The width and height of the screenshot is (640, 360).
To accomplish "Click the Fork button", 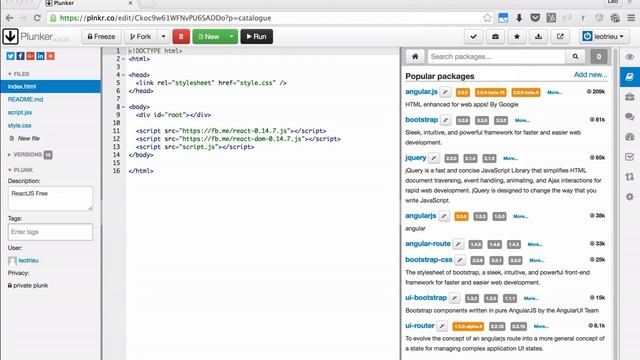I will [x=140, y=36].
